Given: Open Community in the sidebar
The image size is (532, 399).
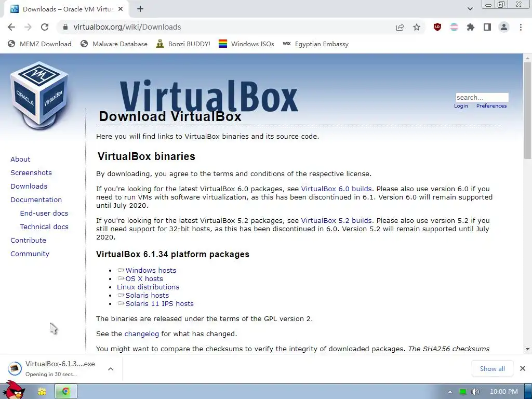Looking at the screenshot, I should coord(30,254).
